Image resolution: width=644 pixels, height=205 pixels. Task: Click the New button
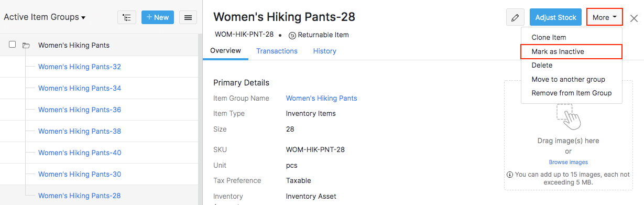coord(158,17)
